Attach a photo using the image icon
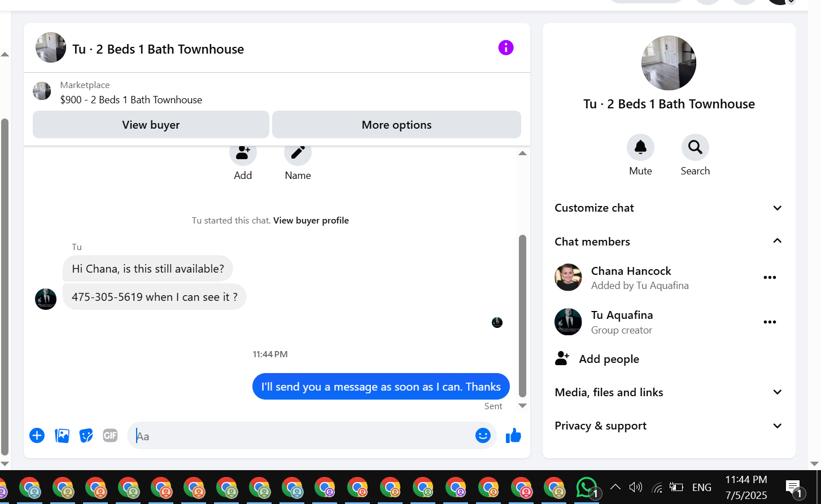This screenshot has width=821, height=504. 62,435
